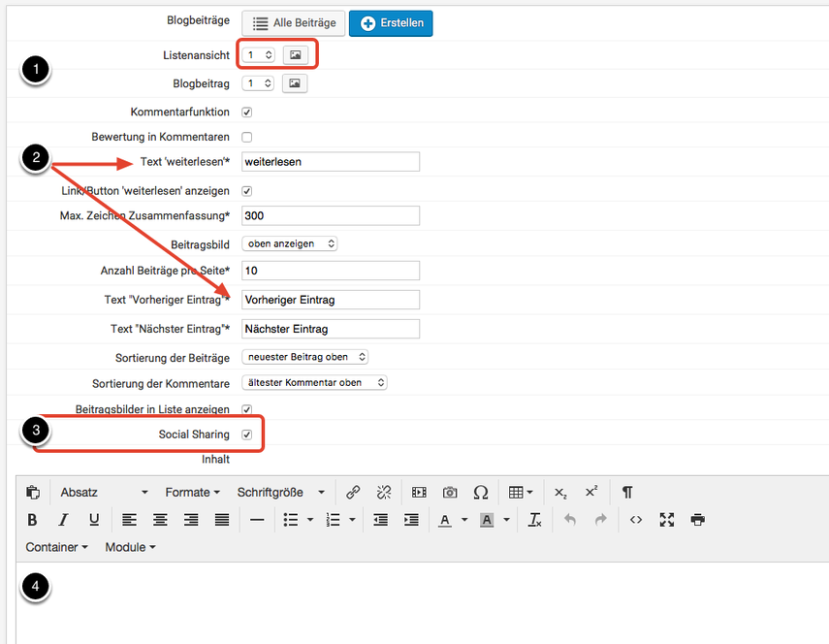This screenshot has height=644, width=829.
Task: Open the Beitragsbild position dropdown
Action: (290, 243)
